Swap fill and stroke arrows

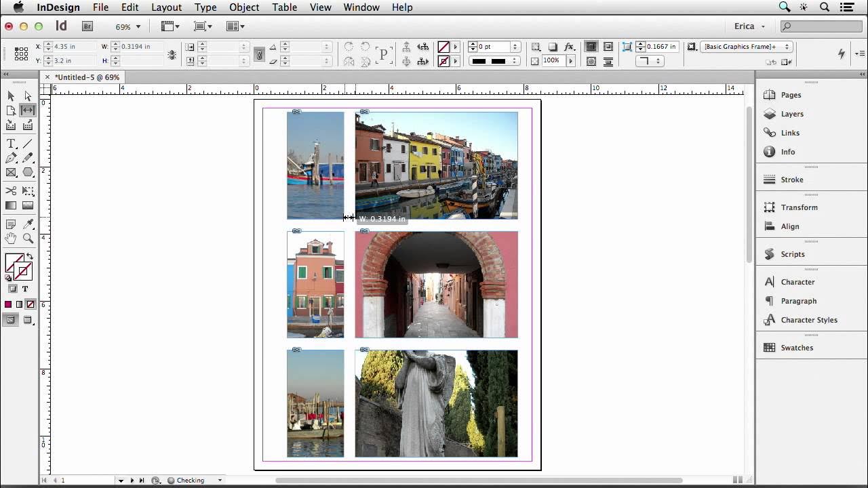coord(29,257)
